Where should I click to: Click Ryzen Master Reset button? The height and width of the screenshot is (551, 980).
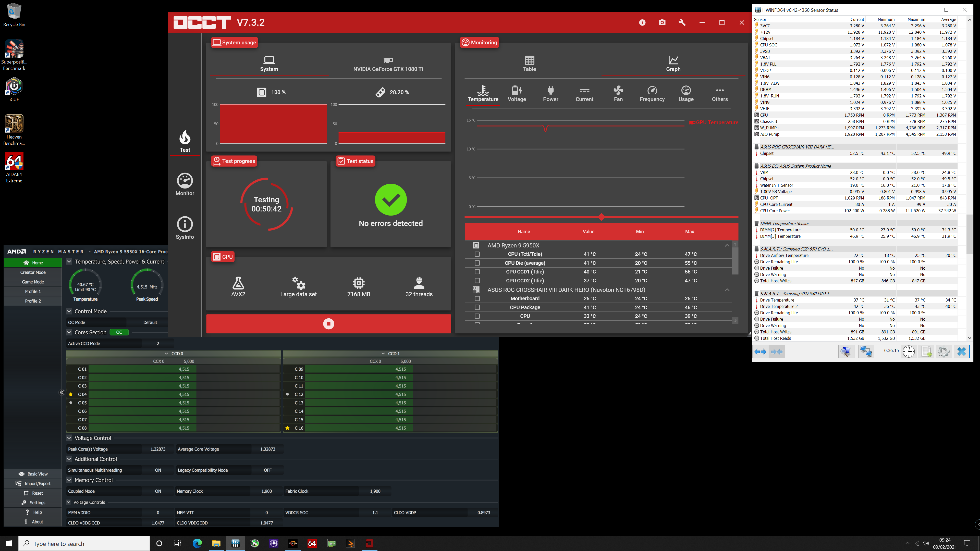(33, 493)
